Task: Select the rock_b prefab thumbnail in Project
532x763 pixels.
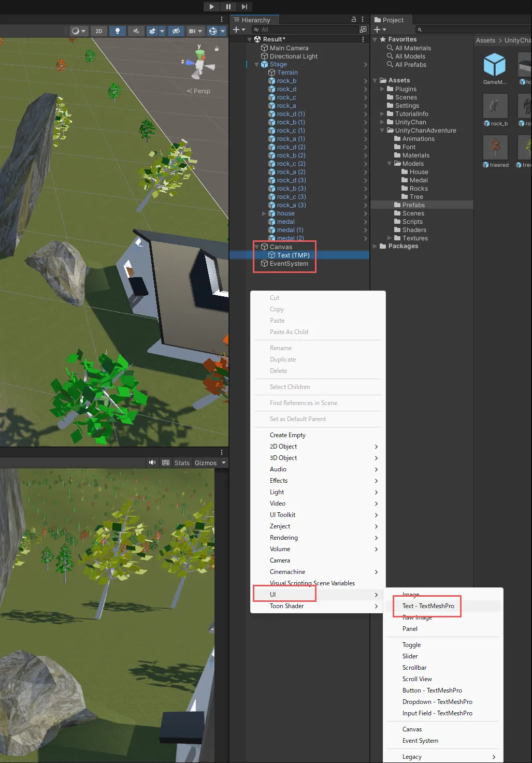Action: [495, 107]
